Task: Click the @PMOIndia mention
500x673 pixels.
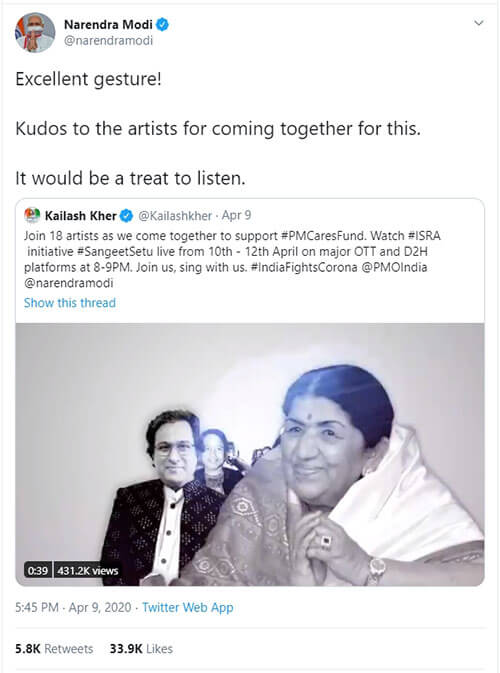Action: tap(394, 267)
